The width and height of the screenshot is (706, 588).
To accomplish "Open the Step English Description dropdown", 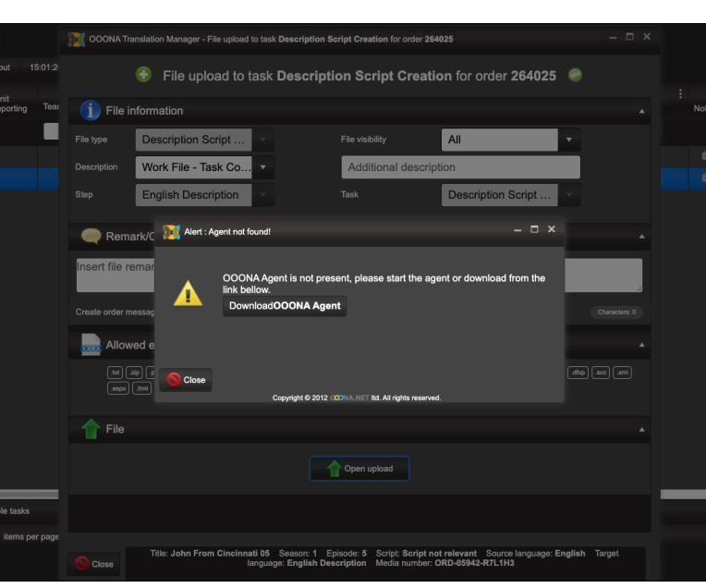I will 263,195.
